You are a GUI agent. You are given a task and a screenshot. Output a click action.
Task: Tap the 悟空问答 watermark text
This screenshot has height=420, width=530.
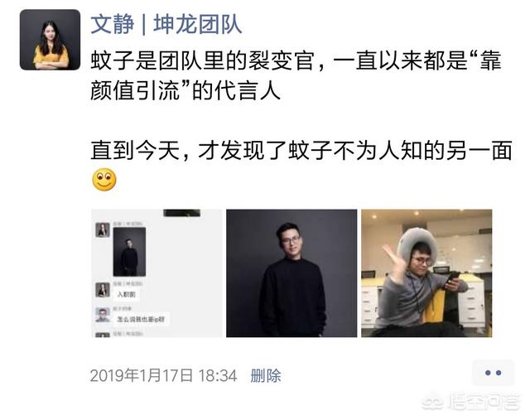484,403
